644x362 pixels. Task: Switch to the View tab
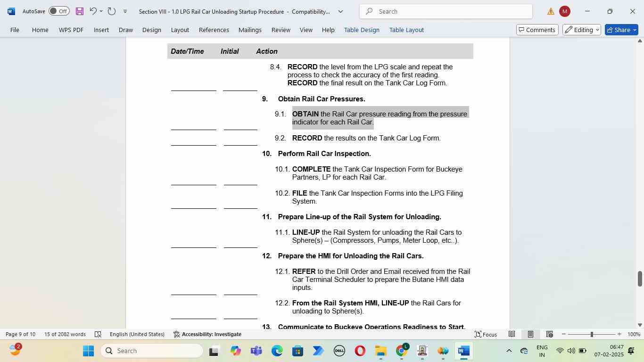click(306, 30)
